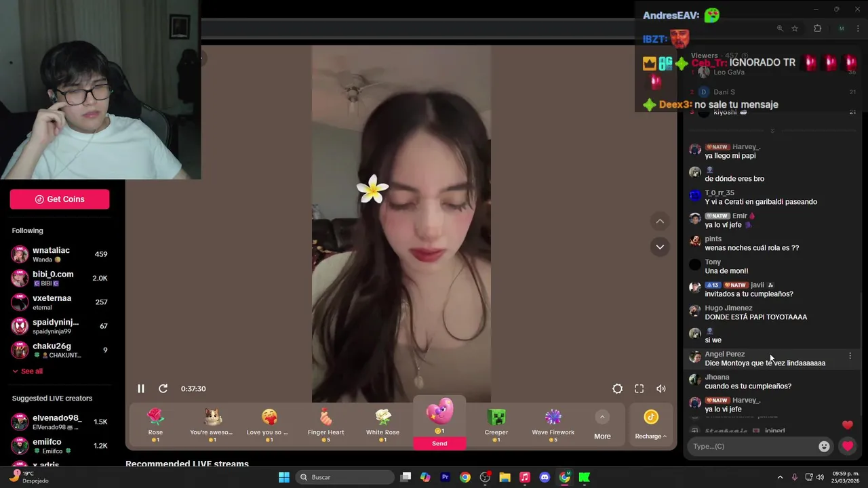This screenshot has height=488, width=868.
Task: Open the Chrome three-dot menu
Action: (x=856, y=28)
